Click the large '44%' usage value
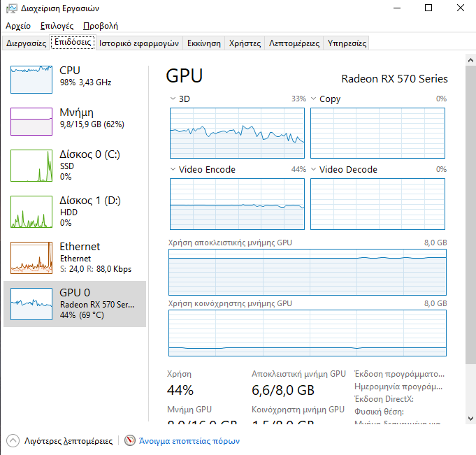The width and height of the screenshot is (476, 455). (180, 390)
